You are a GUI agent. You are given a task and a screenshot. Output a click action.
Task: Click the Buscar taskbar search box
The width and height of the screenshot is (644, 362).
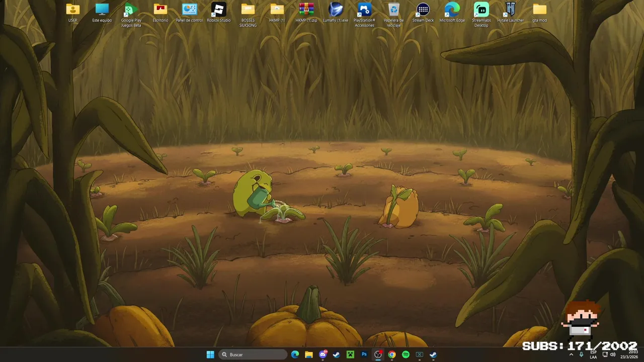click(x=253, y=354)
